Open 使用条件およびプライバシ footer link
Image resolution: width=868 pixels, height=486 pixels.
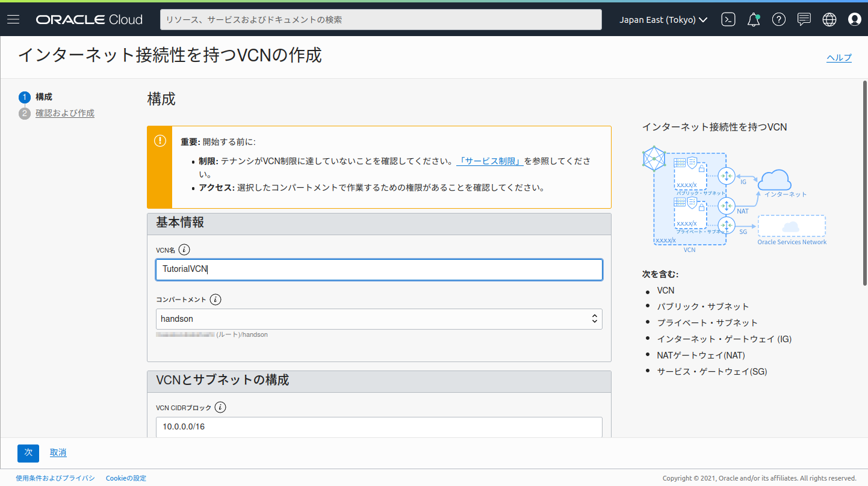point(55,478)
